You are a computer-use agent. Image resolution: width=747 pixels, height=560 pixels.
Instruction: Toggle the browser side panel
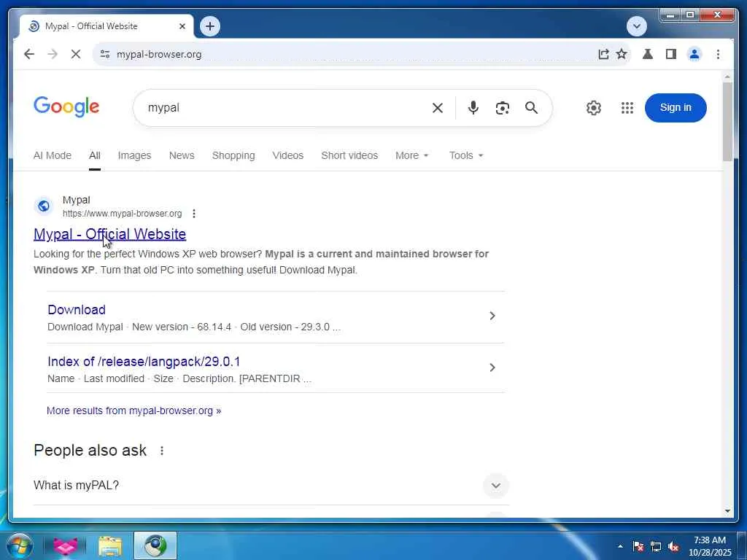tap(671, 54)
